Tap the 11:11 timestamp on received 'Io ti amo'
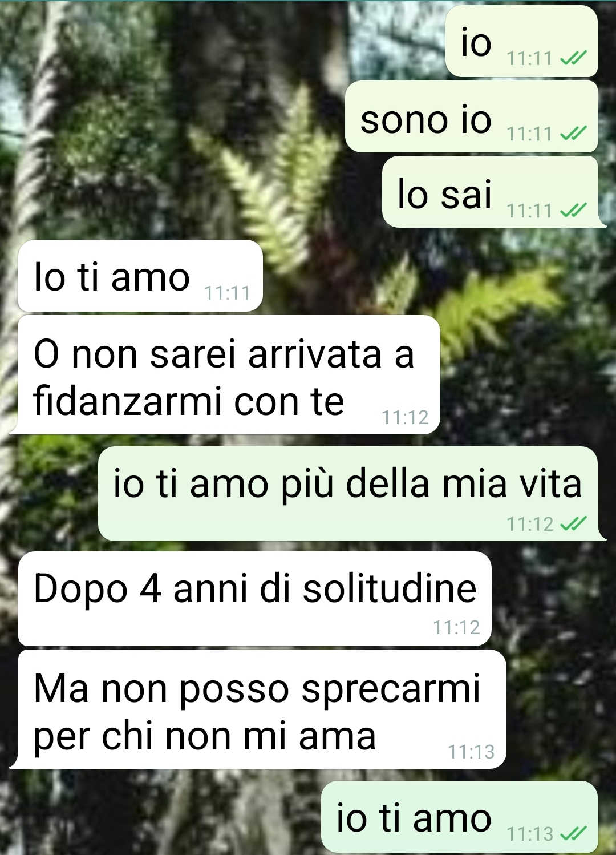 (x=227, y=293)
